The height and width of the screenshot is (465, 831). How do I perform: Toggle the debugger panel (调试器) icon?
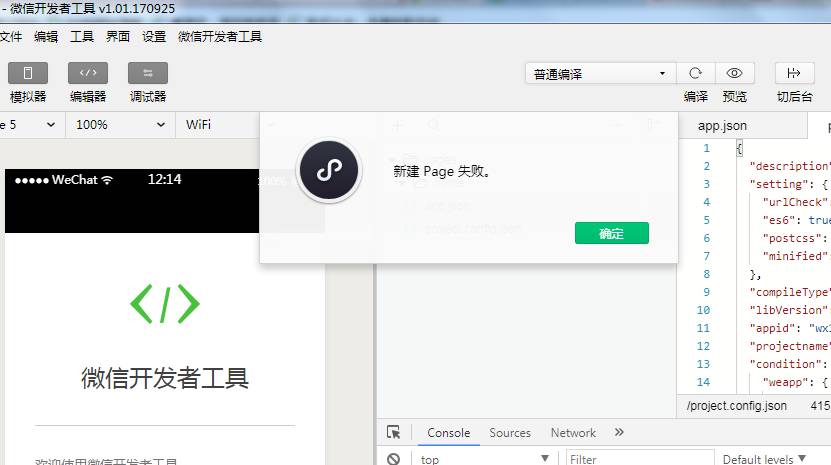(x=148, y=73)
